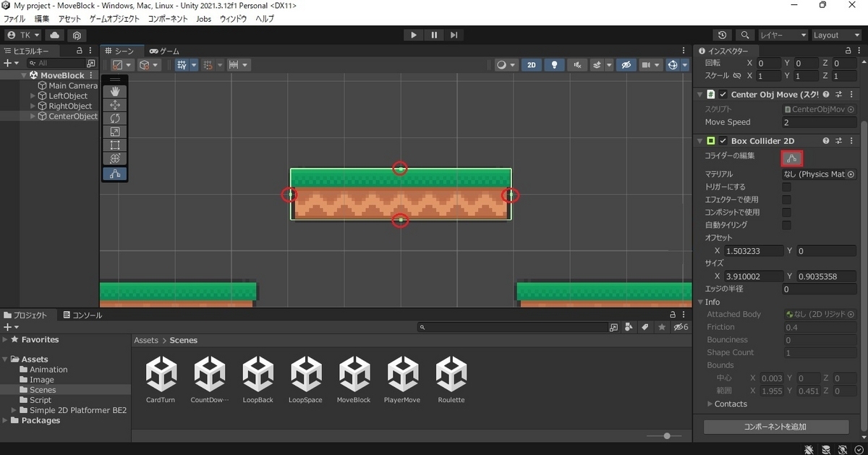Screen dimensions: 868x455
Task: Select the Rect tool in scene overlay
Action: tap(114, 146)
